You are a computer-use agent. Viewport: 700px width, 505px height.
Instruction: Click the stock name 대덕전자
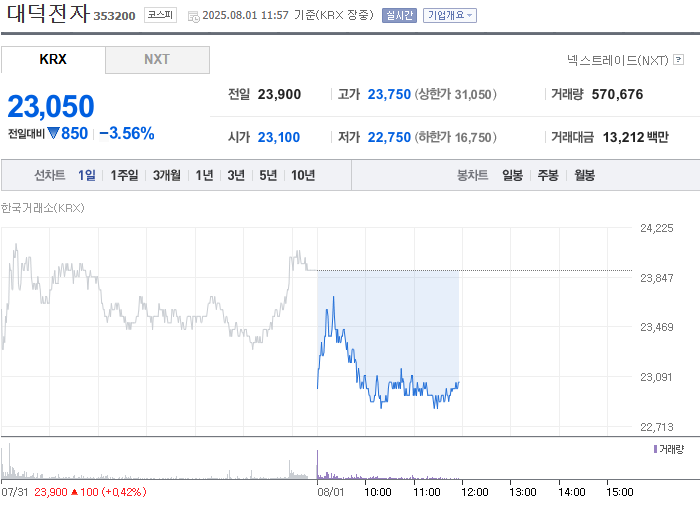pos(48,13)
